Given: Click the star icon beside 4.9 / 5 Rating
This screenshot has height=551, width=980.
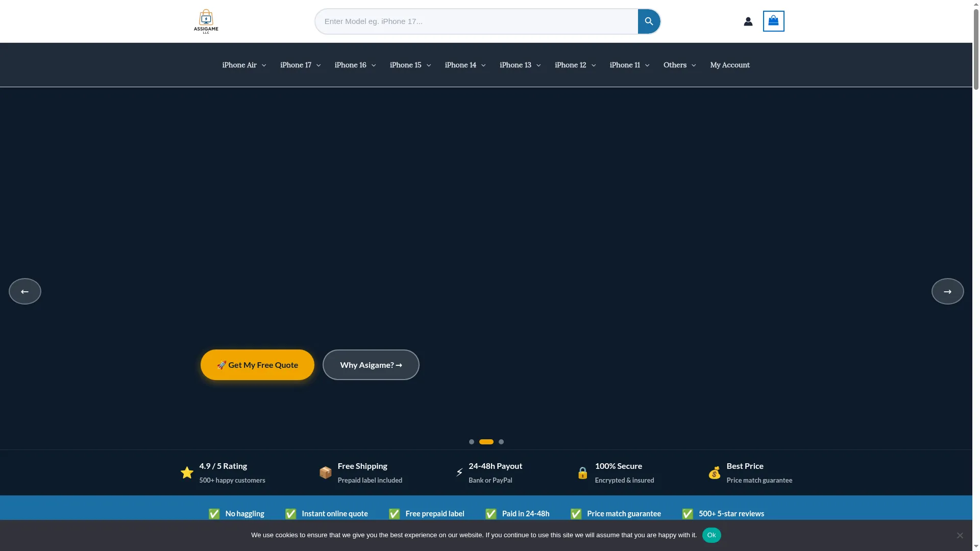Looking at the screenshot, I should click(187, 473).
